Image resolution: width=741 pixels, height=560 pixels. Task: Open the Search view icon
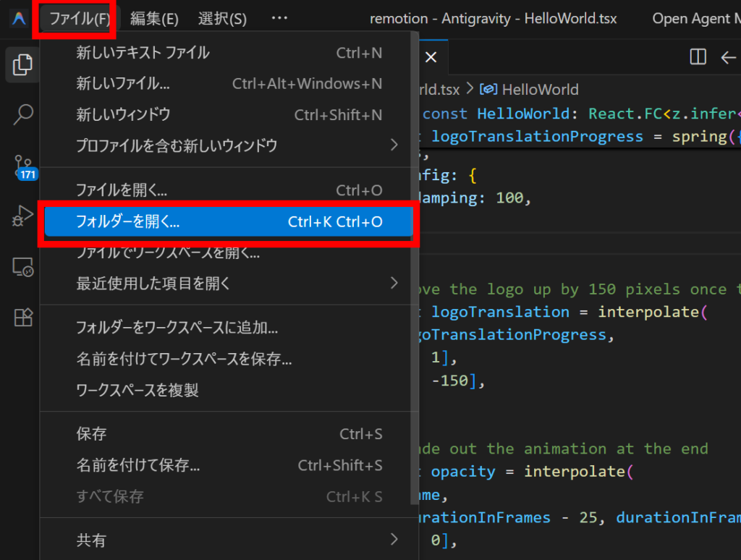(23, 114)
